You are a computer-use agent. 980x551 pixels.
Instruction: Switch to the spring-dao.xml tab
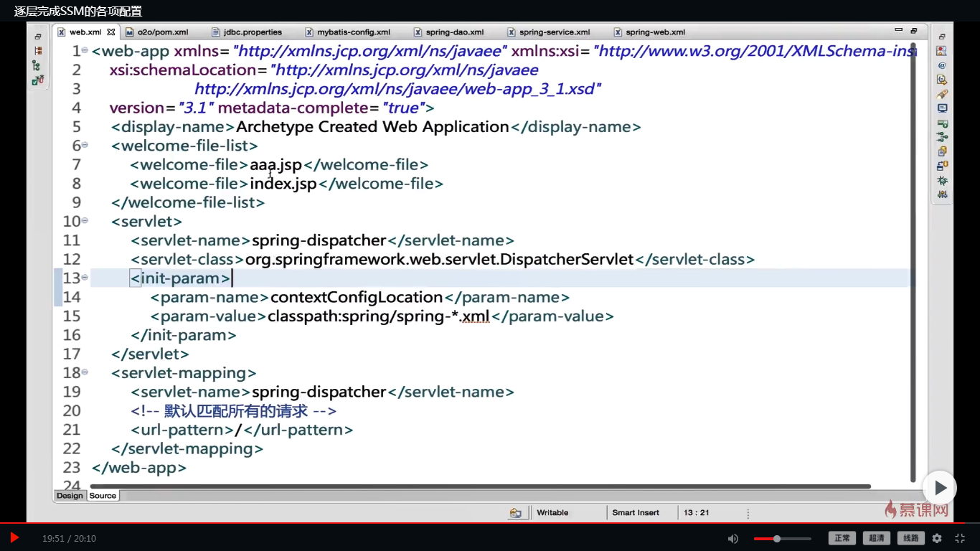tap(448, 32)
